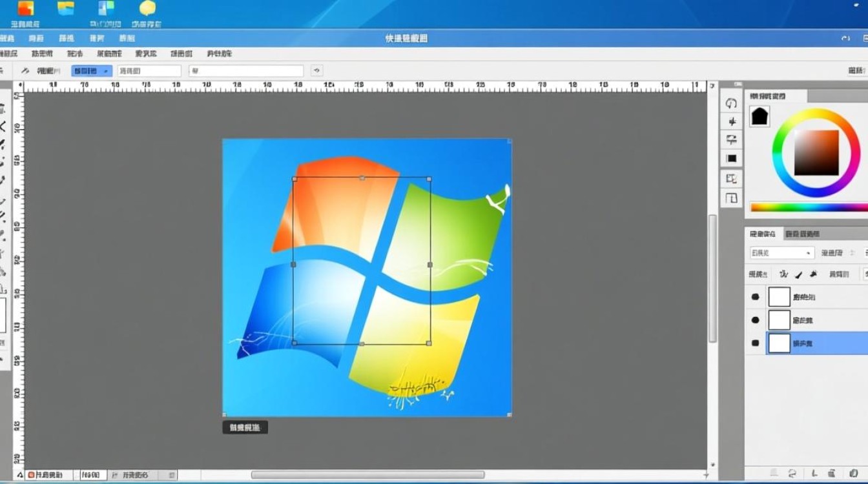Screen dimensions: 868x484
Task: Select the black rectangle tool in the right toolbar
Action: tap(730, 157)
